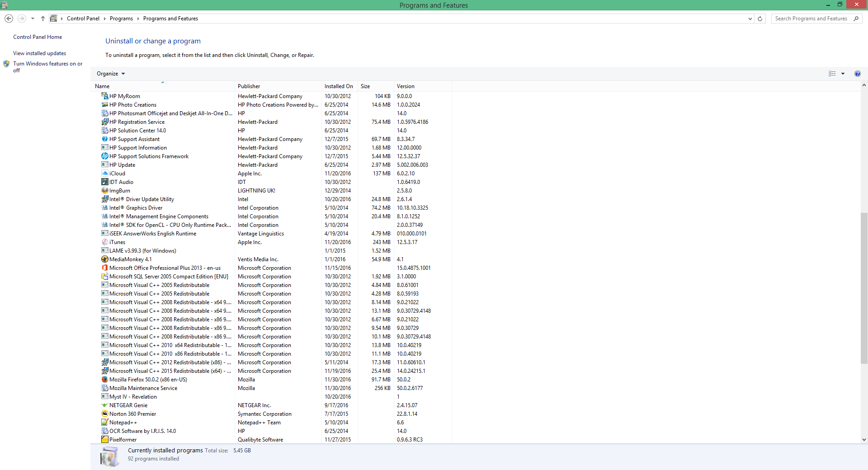Click the HP Support Assistant question-mark icon

[105, 139]
